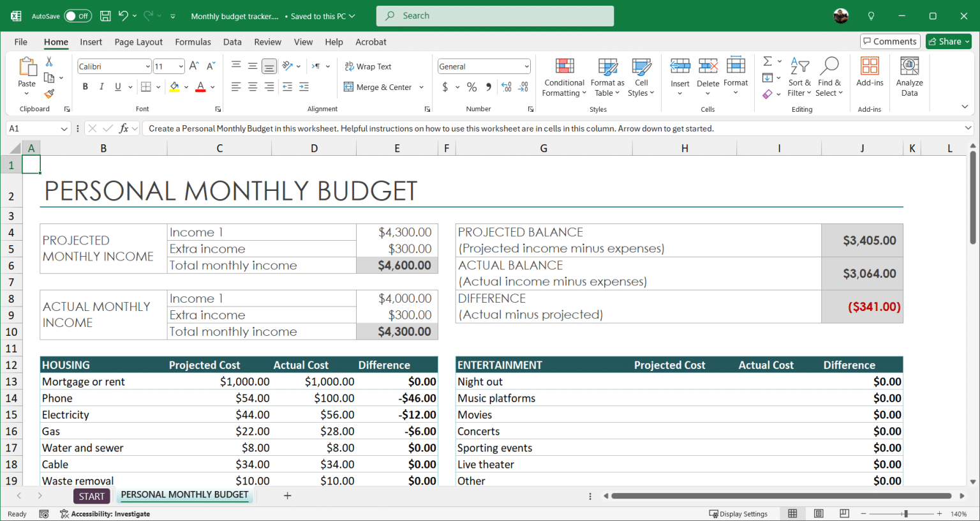
Task: Click the Increase Decimal icon
Action: point(505,87)
